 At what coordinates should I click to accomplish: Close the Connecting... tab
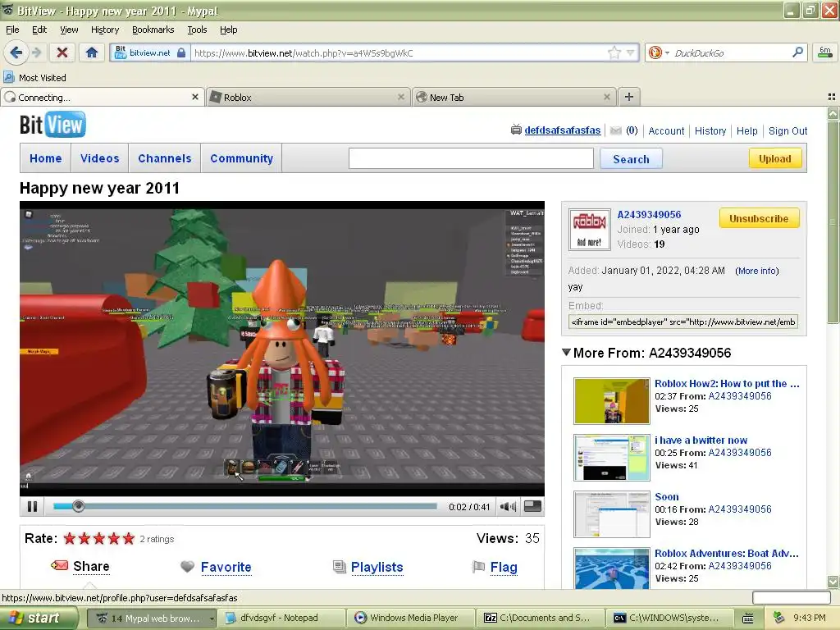pos(195,97)
